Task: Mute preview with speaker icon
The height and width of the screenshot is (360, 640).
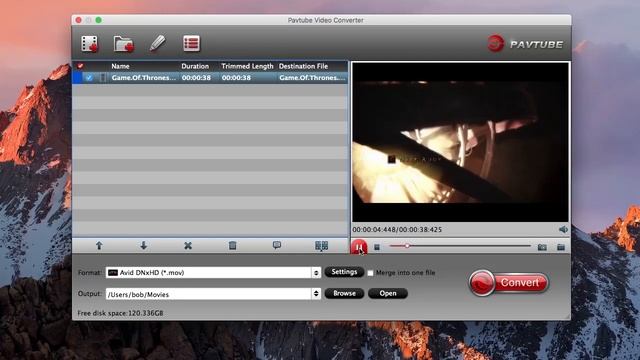Action: [x=563, y=229]
